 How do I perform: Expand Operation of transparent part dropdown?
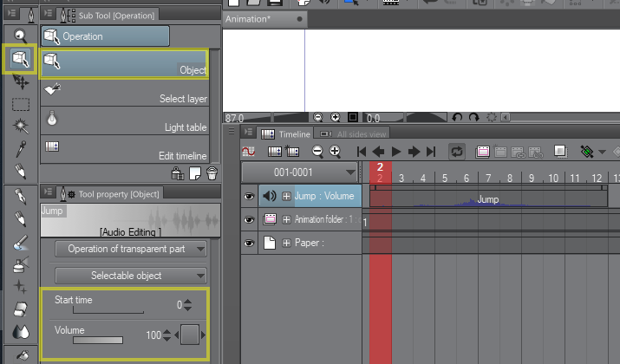[130, 249]
